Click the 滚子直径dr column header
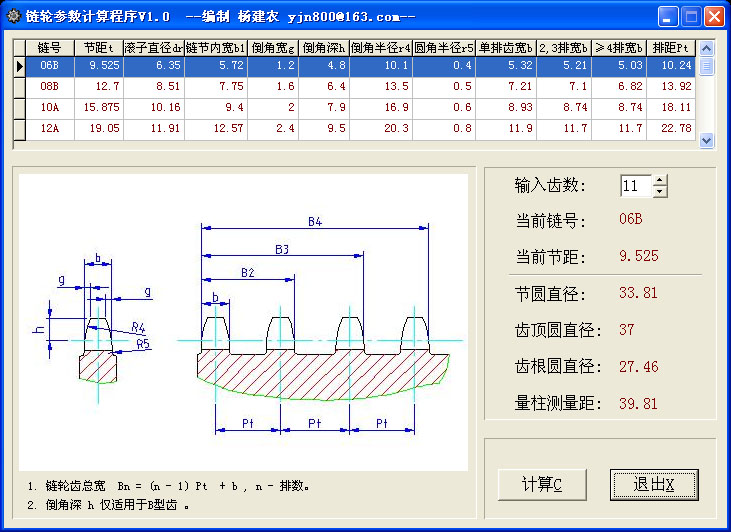 click(154, 48)
